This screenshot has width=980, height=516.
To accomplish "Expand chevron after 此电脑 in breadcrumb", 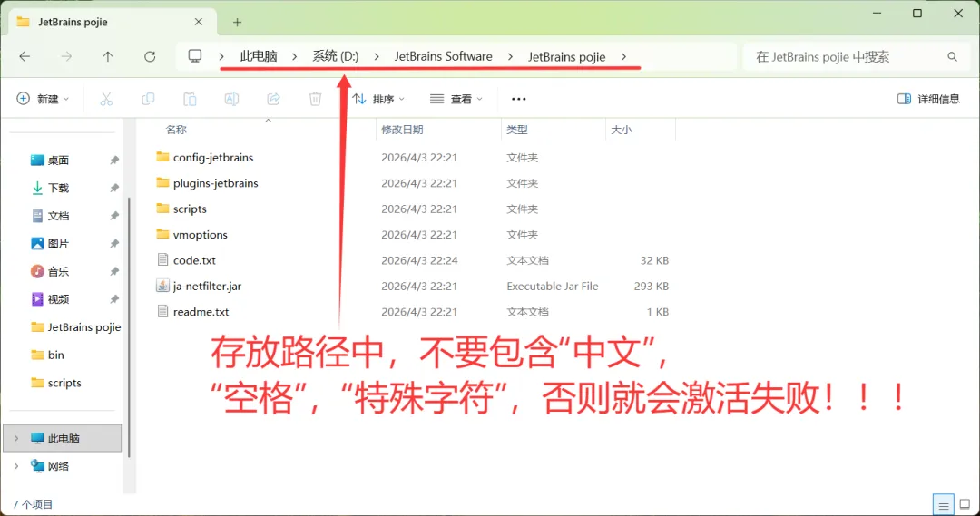I will [x=294, y=56].
